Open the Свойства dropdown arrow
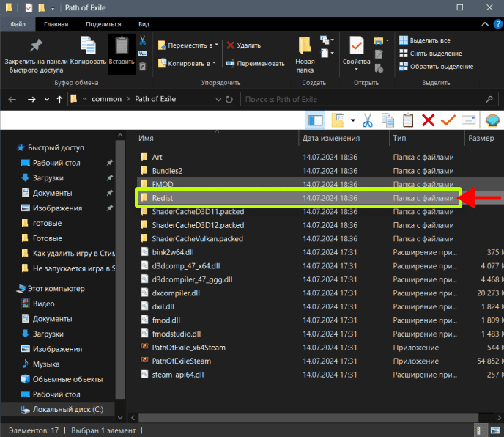The height and width of the screenshot is (437, 504). click(x=356, y=69)
